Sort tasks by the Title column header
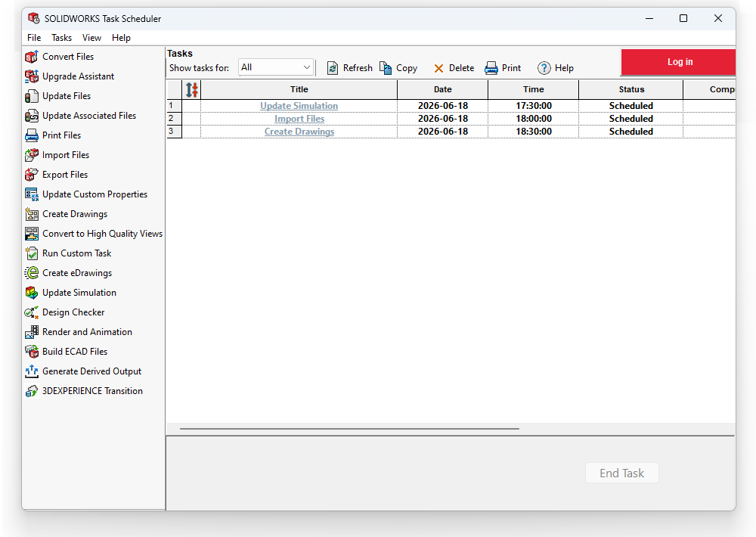 [299, 90]
